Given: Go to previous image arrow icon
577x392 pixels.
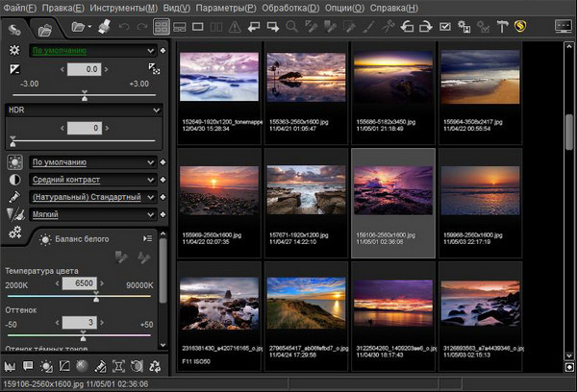Looking at the screenshot, I should point(254,27).
